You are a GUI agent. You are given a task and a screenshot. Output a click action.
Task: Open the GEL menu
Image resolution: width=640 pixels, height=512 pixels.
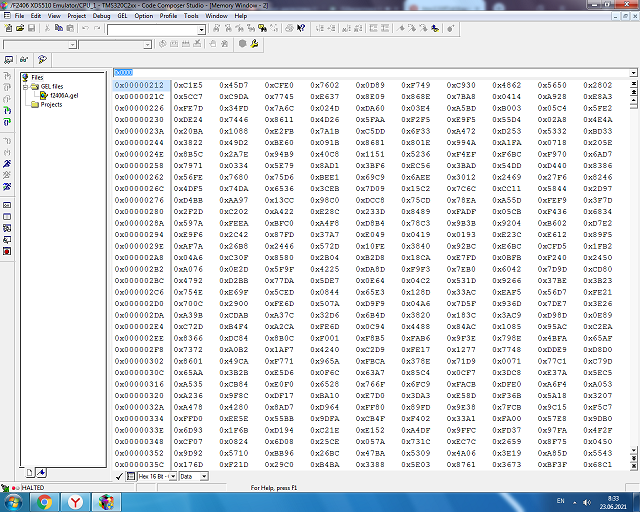(122, 16)
